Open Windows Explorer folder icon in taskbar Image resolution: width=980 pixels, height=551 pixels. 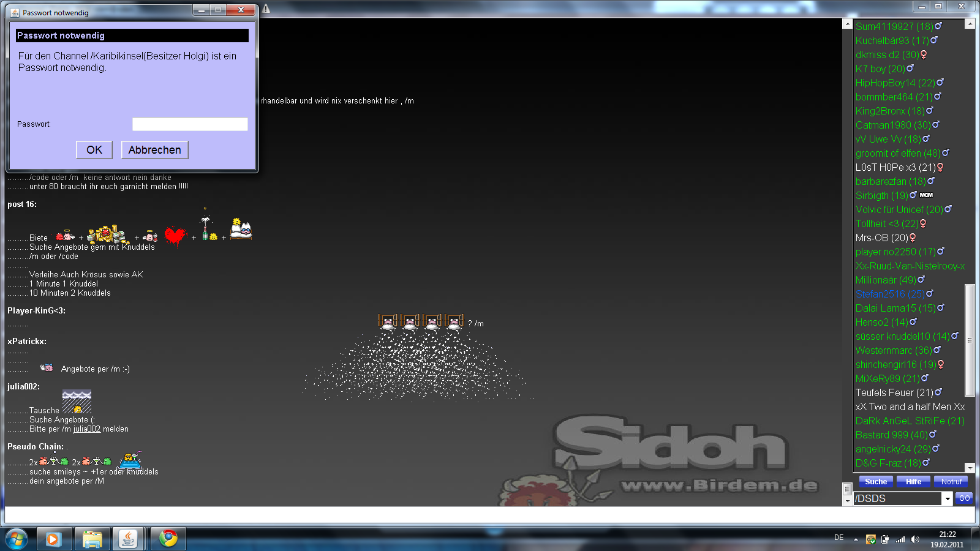tap(92, 539)
